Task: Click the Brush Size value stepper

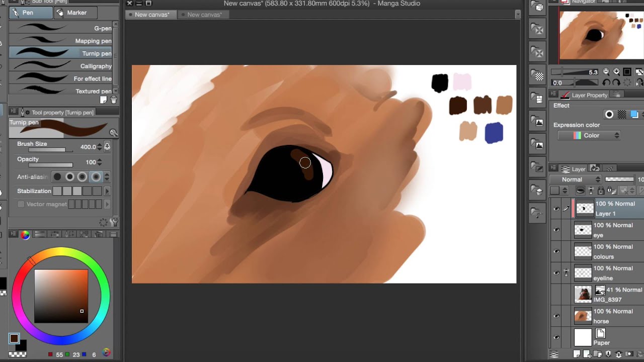Action: click(99, 147)
